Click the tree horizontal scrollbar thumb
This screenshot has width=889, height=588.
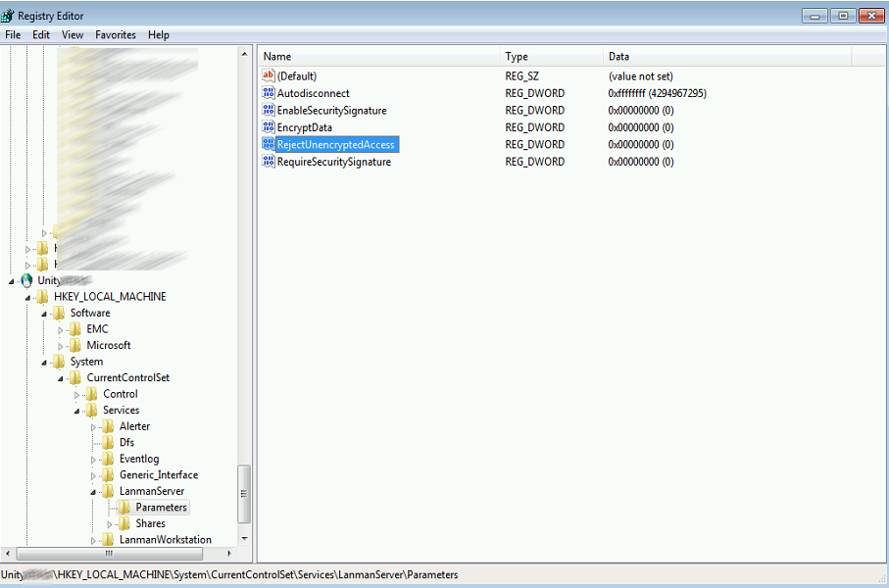[109, 553]
